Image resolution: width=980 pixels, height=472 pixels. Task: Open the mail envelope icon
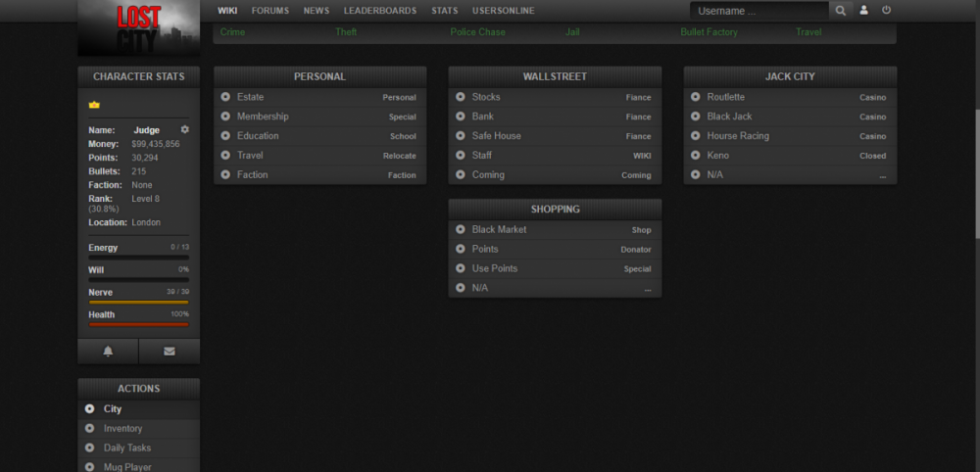coord(170,352)
